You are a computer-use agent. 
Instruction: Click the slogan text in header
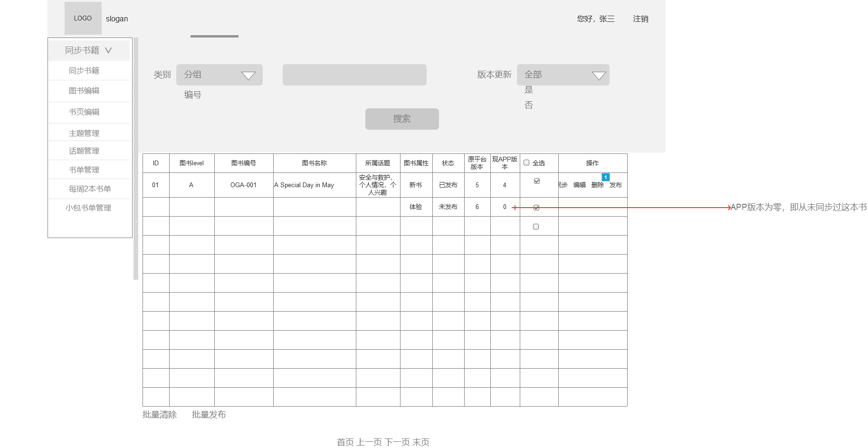[x=117, y=19]
